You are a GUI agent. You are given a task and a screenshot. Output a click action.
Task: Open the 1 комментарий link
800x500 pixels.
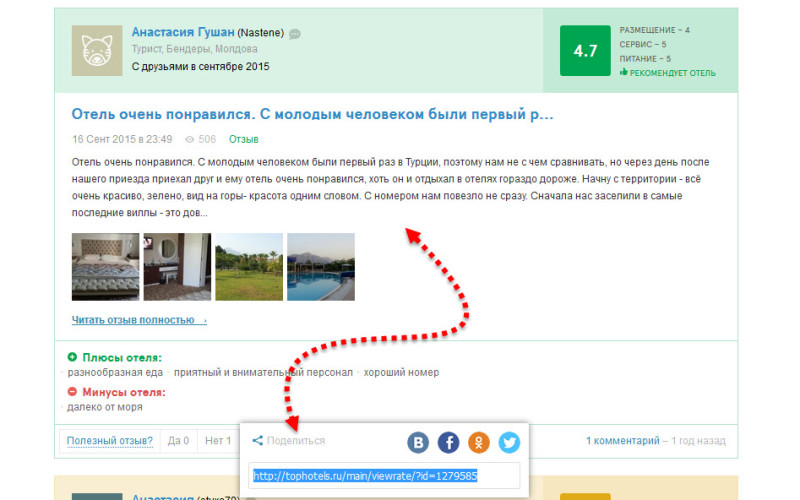622,440
